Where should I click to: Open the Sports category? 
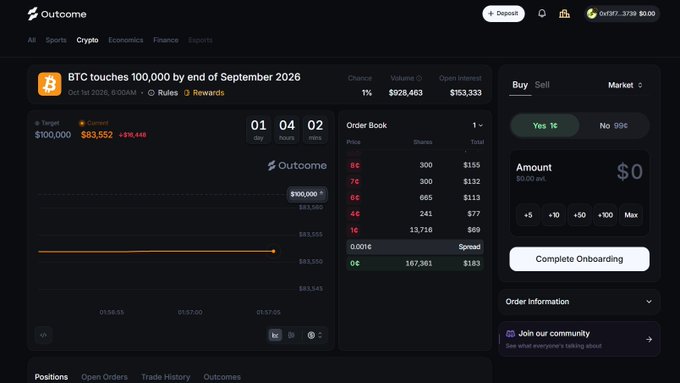56,40
